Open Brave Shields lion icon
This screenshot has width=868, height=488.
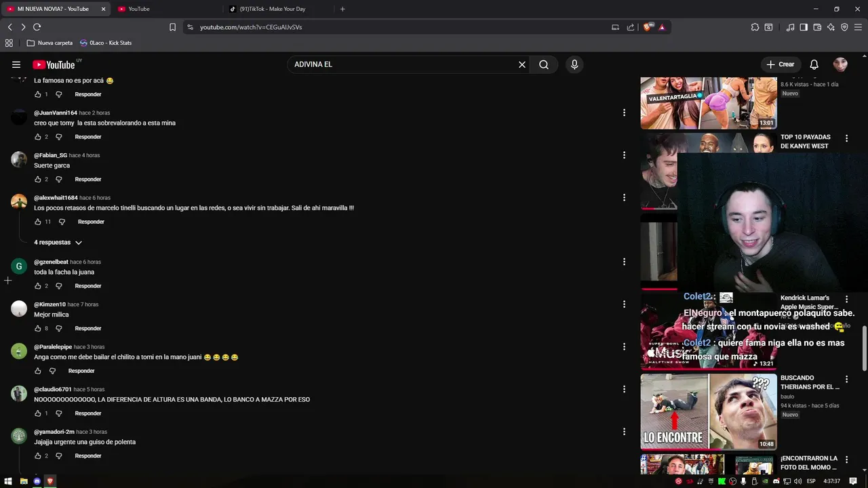tap(648, 27)
